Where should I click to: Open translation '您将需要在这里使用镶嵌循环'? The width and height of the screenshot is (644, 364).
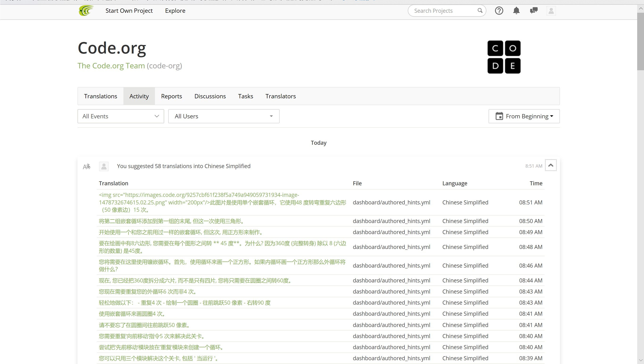(x=222, y=265)
